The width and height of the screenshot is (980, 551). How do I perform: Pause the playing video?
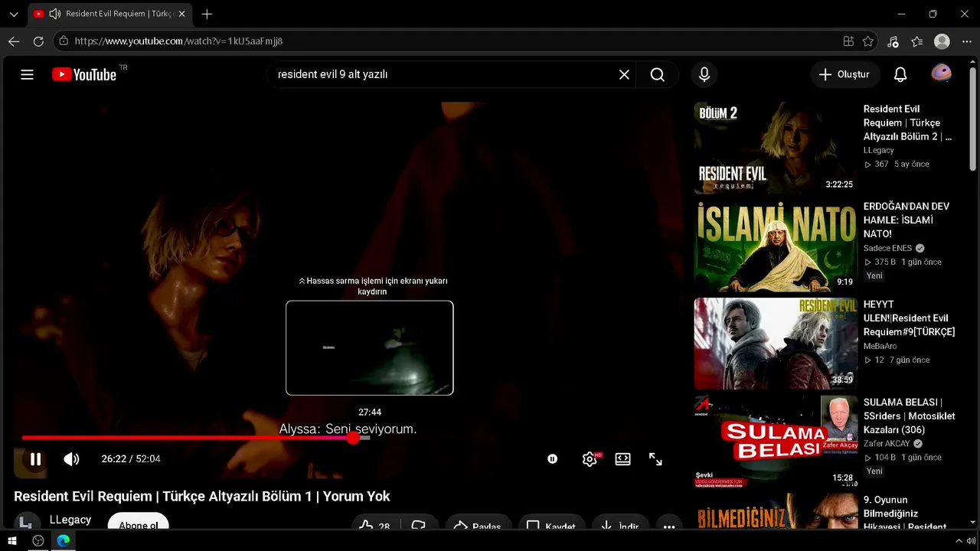pyautogui.click(x=35, y=459)
